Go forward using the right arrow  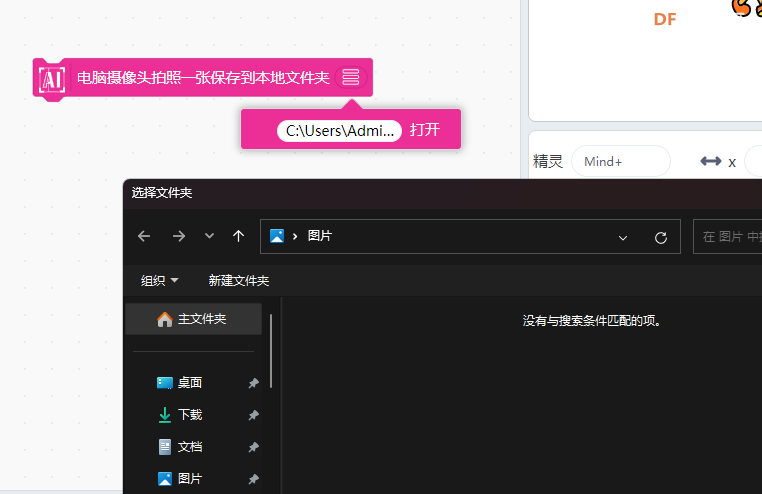coord(179,237)
